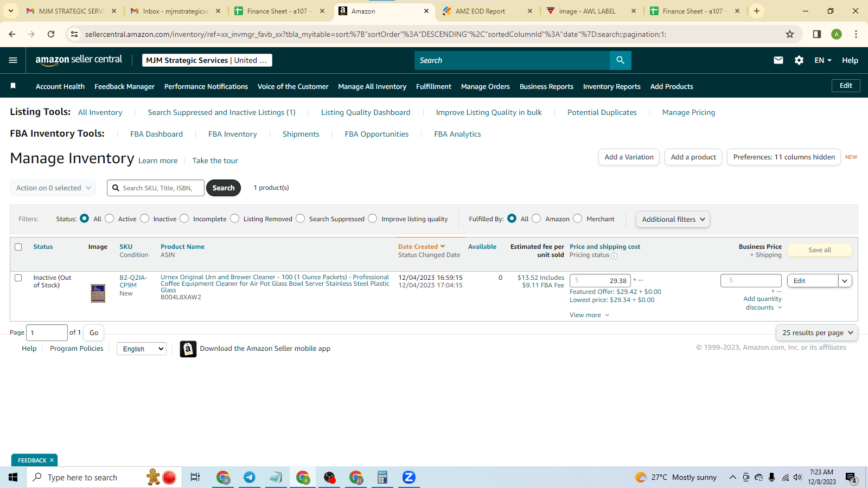Open the Chrome three-dot menu
This screenshot has width=868, height=488.
[x=856, y=34]
